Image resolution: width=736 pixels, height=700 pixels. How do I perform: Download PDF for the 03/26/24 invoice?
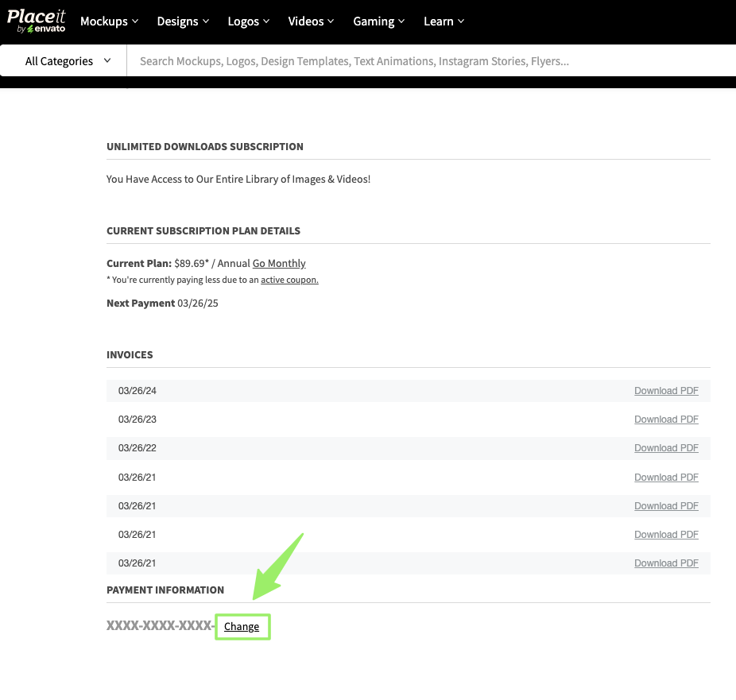pos(666,391)
